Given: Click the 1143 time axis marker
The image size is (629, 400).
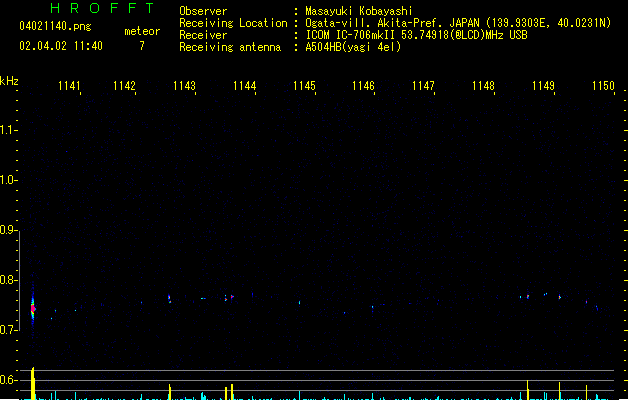Looking at the screenshot, I should tap(184, 86).
